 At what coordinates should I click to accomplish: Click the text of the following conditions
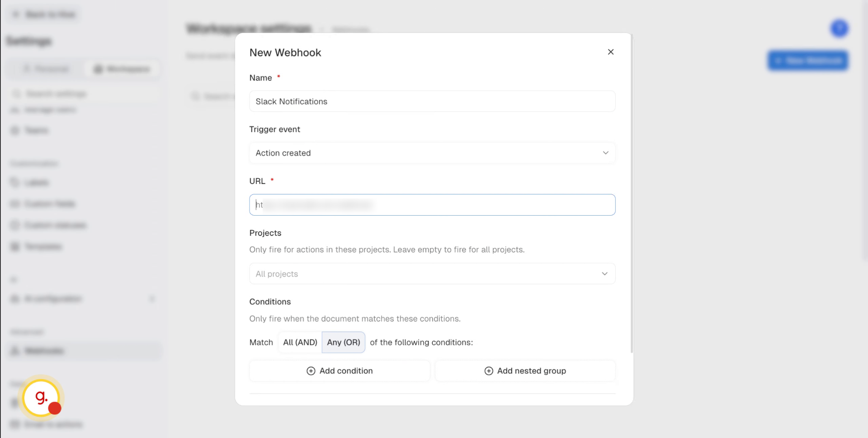pyautogui.click(x=421, y=342)
